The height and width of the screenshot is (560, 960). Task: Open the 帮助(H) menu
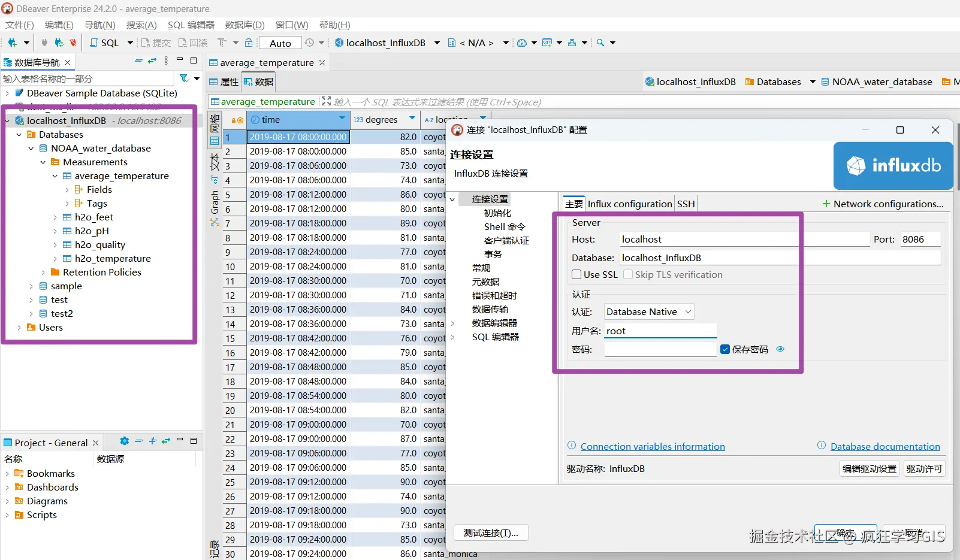pos(334,25)
